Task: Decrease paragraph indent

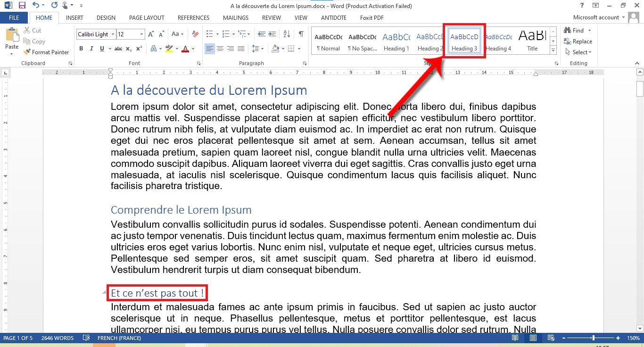Action: [x=261, y=34]
